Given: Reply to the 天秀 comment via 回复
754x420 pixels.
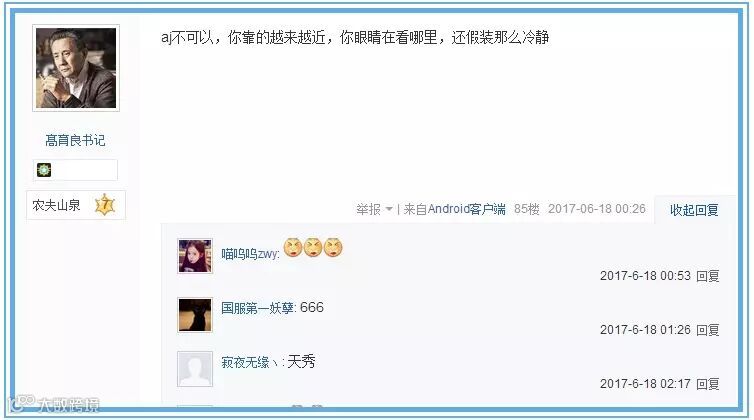Looking at the screenshot, I should (707, 383).
